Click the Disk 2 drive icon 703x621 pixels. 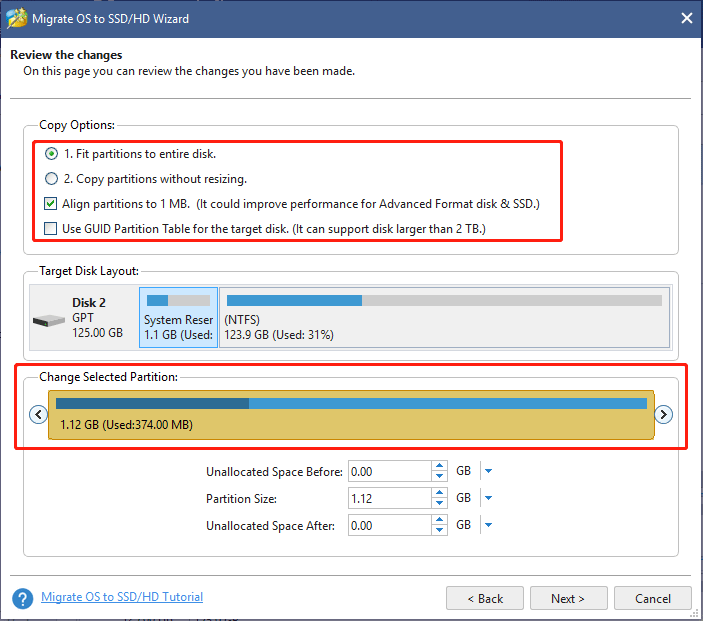tap(49, 320)
